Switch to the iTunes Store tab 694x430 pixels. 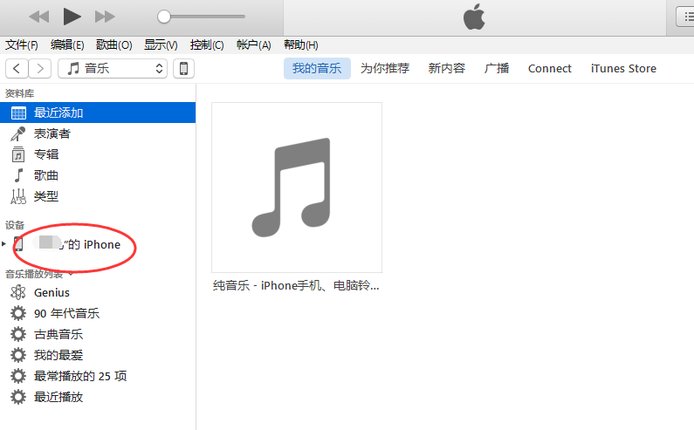(x=623, y=68)
